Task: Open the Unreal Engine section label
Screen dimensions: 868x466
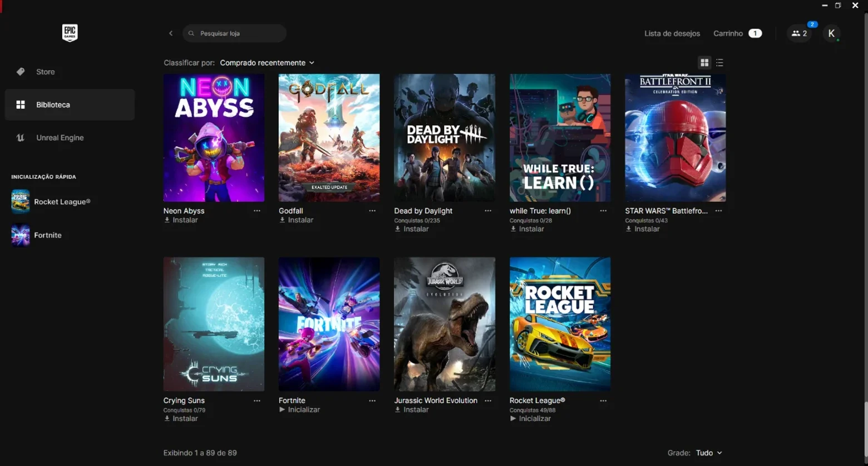Action: 60,138
